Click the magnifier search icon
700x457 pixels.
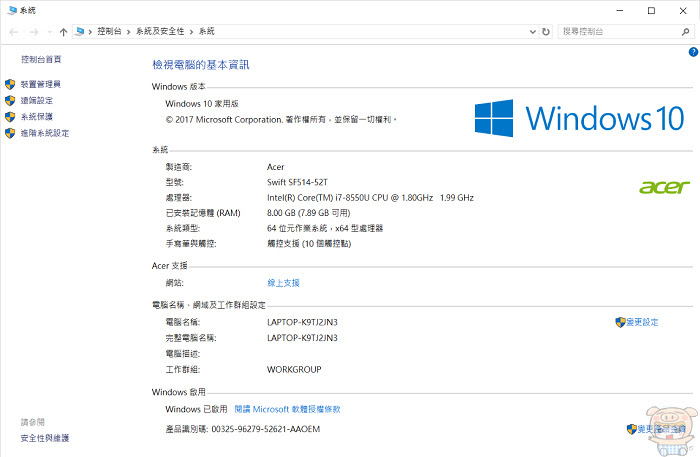tap(685, 32)
